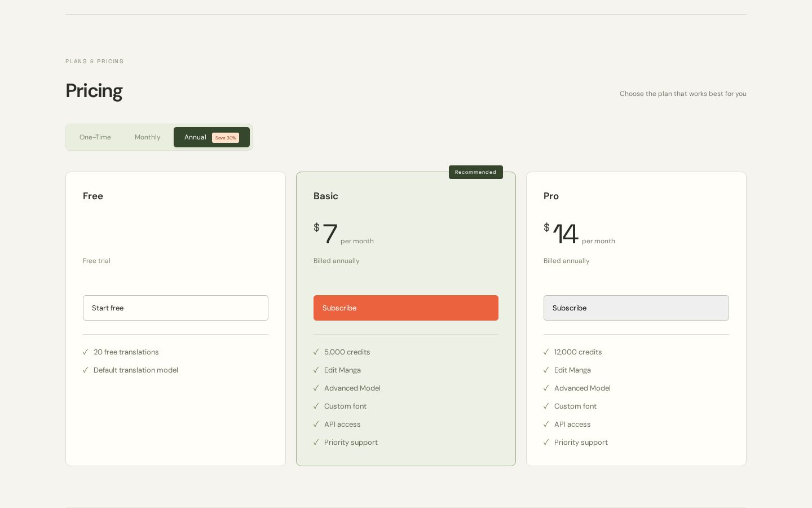Click checkmark beside Pro plan Priority support

[x=546, y=442]
